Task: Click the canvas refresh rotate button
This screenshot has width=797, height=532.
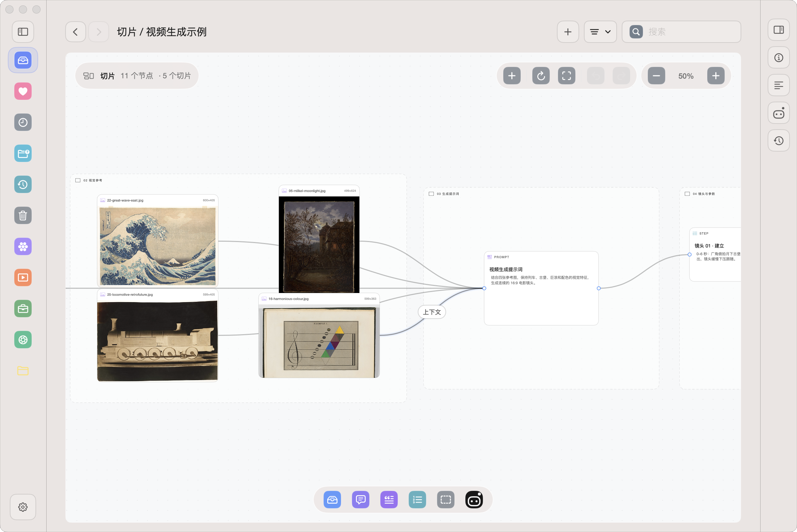Action: [541, 76]
